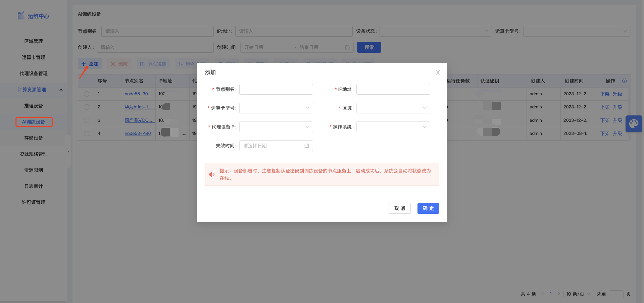Screen dimensions: 644x303
Task: Open the 区域管理 menu item
Action: pos(34,41)
